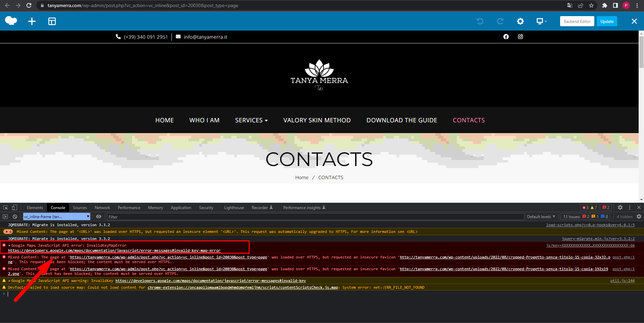Open the templates layout icon
Image resolution: width=644 pixels, height=323 pixels.
(52, 22)
